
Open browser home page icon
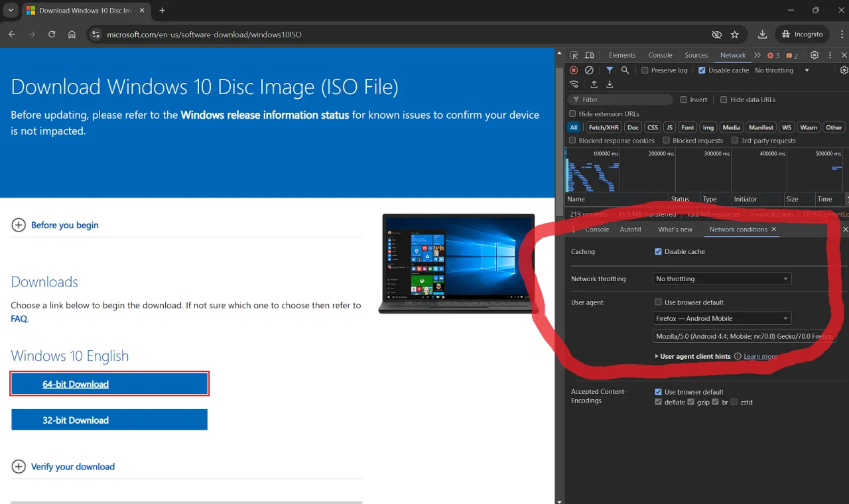coord(72,34)
